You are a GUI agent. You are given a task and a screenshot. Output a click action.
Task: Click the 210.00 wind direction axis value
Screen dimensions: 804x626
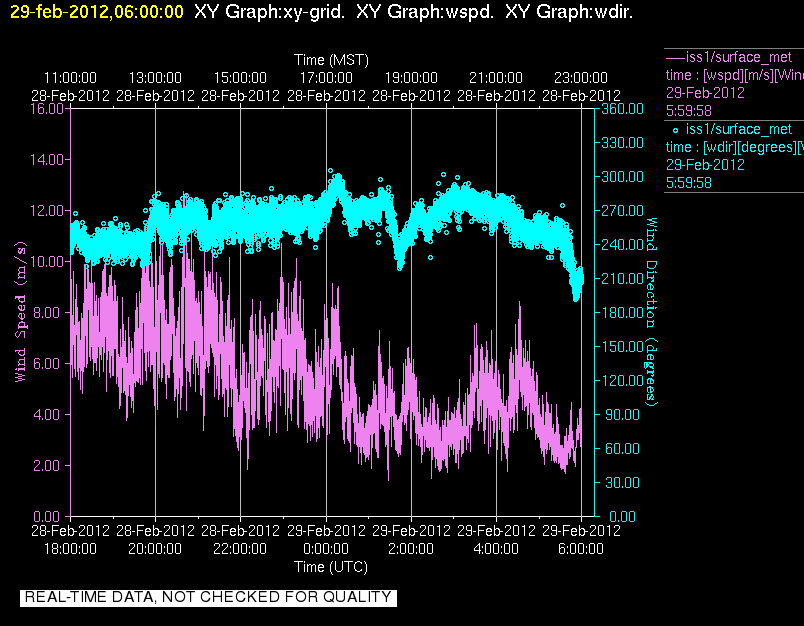(622, 279)
